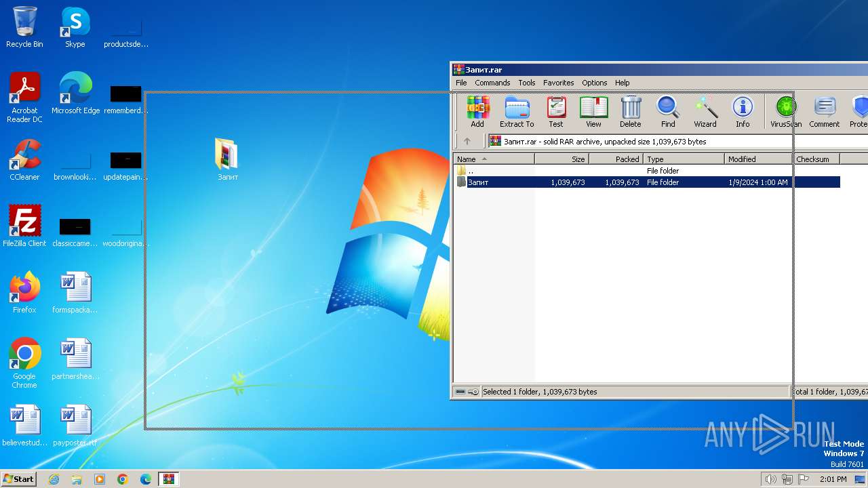Open the Tools menu
Viewport: 868px width, 488px height.
(527, 83)
